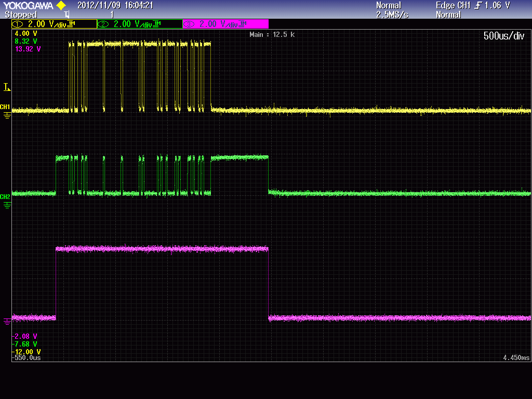Click the magenta pulse rising edge on waveform
This screenshot has height=399, width=532.
56,283
